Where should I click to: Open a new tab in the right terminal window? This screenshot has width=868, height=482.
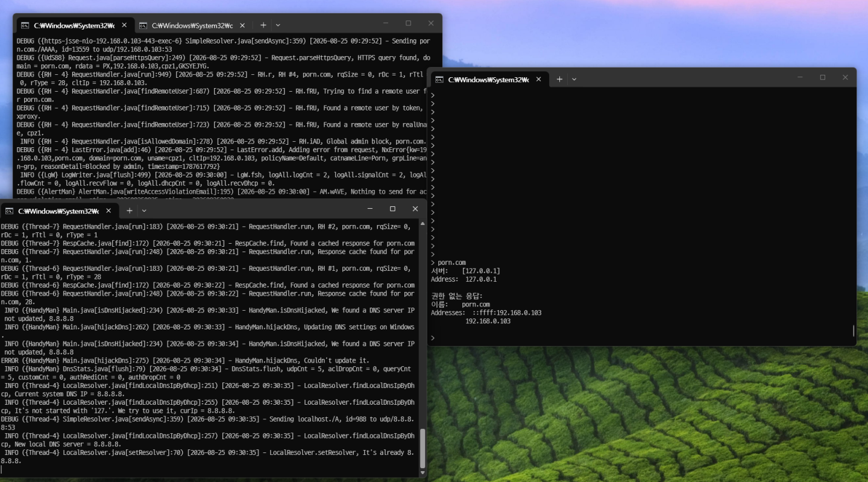click(559, 79)
